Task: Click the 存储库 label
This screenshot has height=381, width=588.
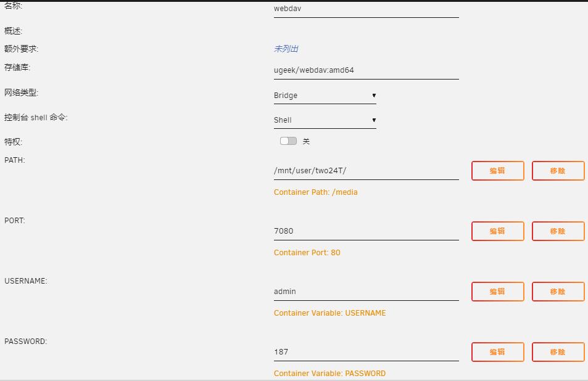Action: point(17,67)
